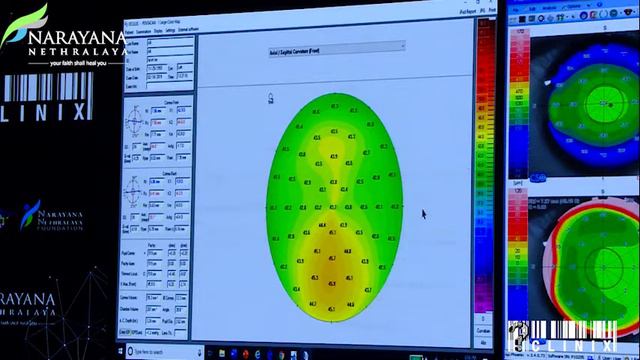Screen dimensions: 640x360
Task: Click the patient ID field
Action: pos(169,60)
